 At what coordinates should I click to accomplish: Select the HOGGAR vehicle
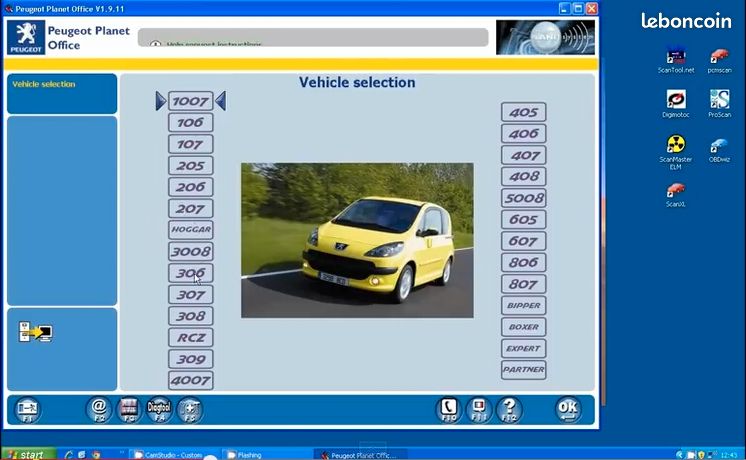point(191,230)
